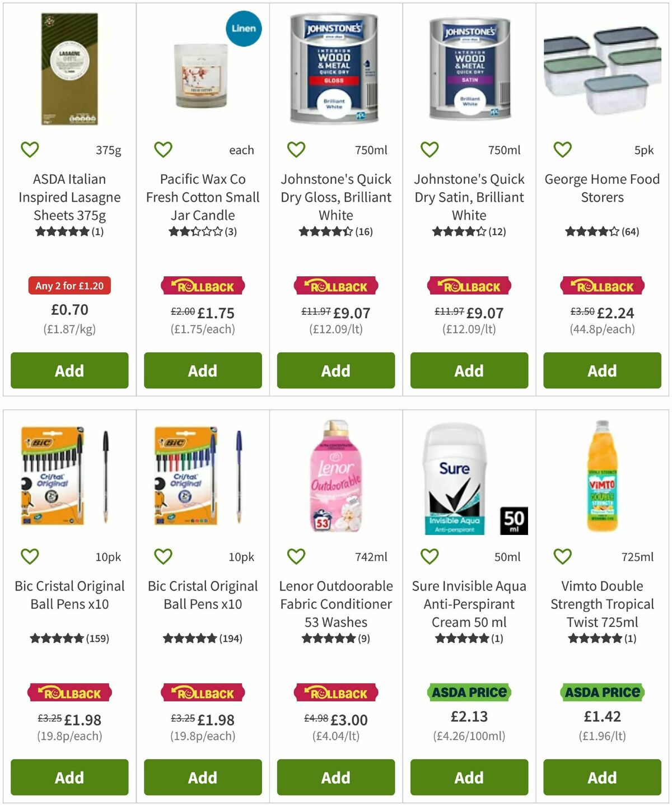
Task: Click the heart icon on Pacific Wax candle
Action: pyautogui.click(x=163, y=149)
